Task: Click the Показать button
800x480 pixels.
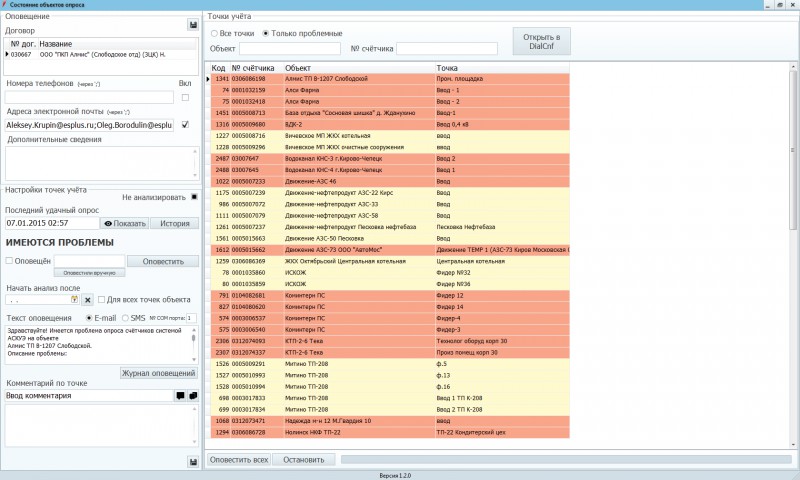Action: [125, 223]
